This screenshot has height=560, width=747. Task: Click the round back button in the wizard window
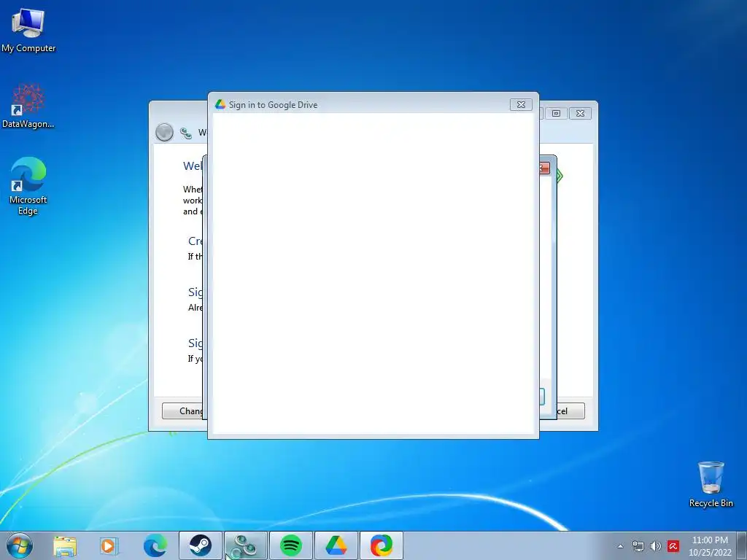point(164,133)
